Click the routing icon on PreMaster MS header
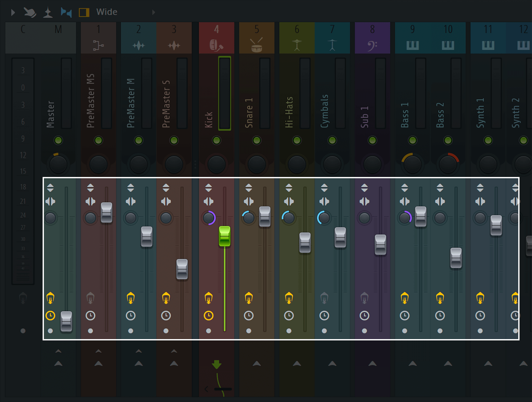This screenshot has width=532, height=402. point(98,45)
